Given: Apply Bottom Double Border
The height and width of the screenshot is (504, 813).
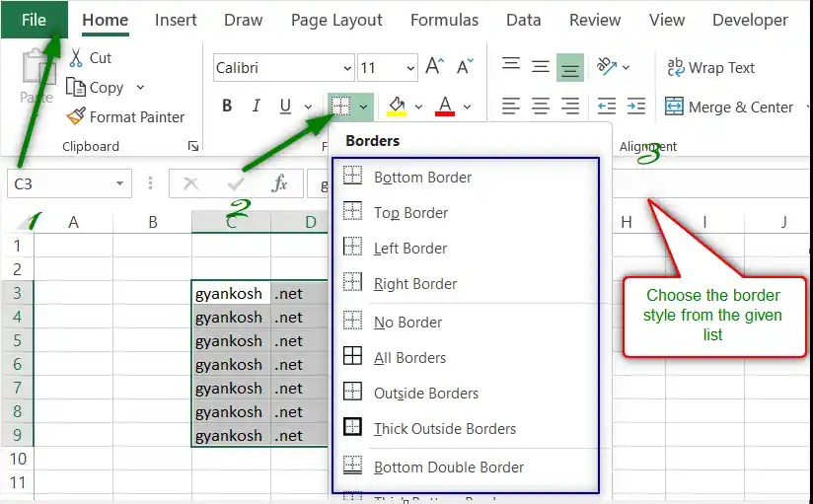Looking at the screenshot, I should coord(466,467).
